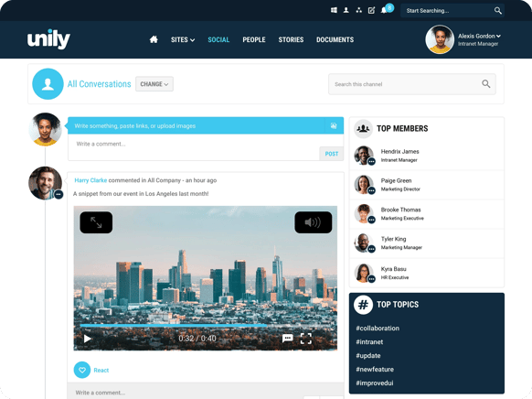This screenshot has height=399, width=532.
Task: Open the #improvedui topic
Action: pyautogui.click(x=374, y=383)
